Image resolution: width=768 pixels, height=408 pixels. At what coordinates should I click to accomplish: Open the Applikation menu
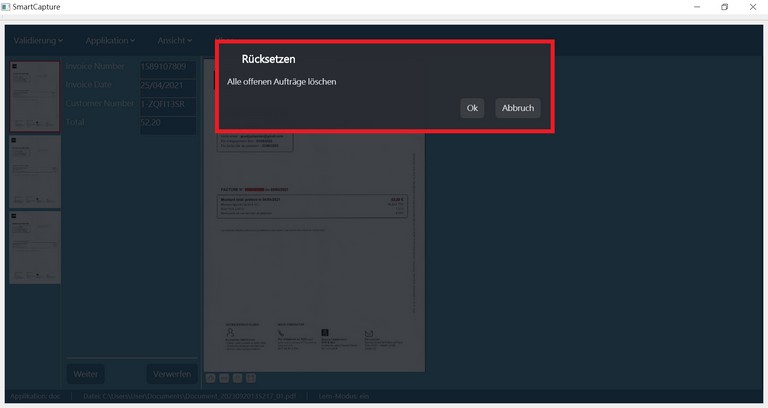click(x=110, y=41)
